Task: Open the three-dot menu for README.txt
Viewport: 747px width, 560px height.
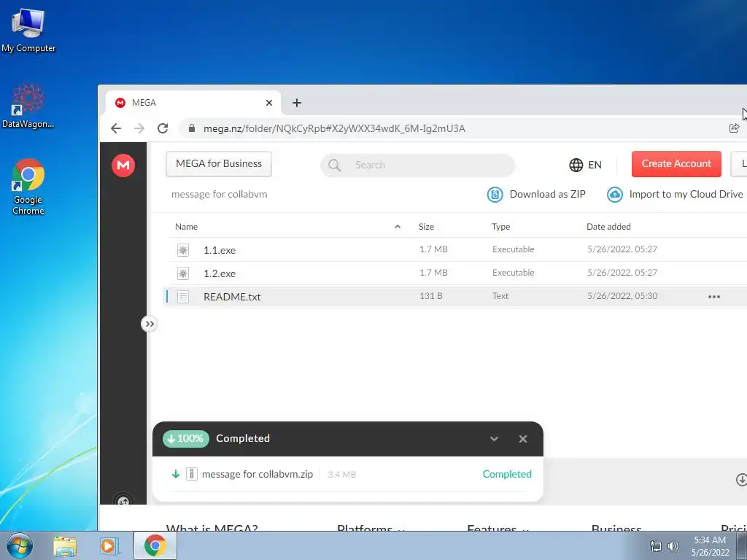Action: [713, 297]
